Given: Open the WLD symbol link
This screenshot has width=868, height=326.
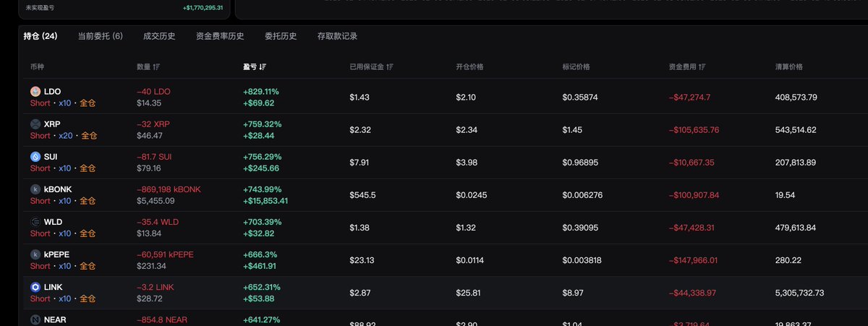Looking at the screenshot, I should click(53, 222).
